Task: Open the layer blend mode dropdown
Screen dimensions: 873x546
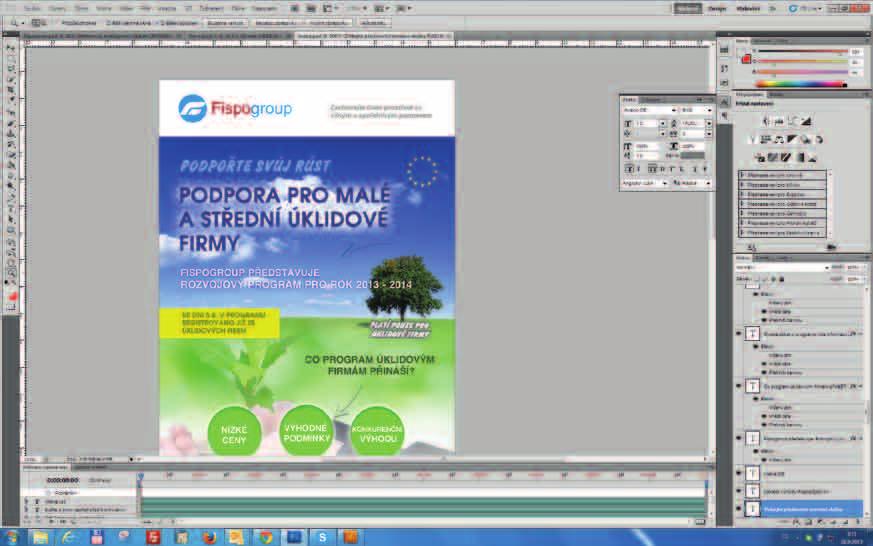Action: coord(782,268)
